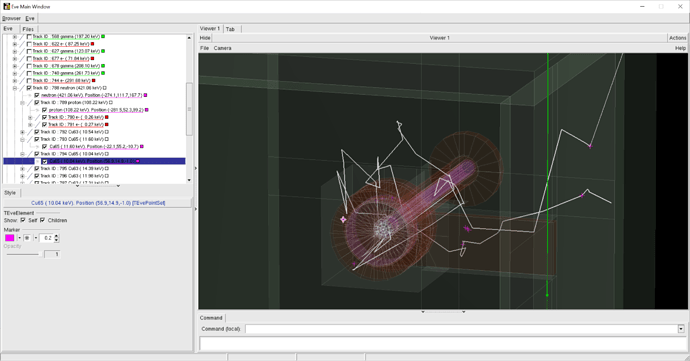Click the magenta marker square beside the neutron Position entry
This screenshot has height=361, width=690.
[x=146, y=95]
